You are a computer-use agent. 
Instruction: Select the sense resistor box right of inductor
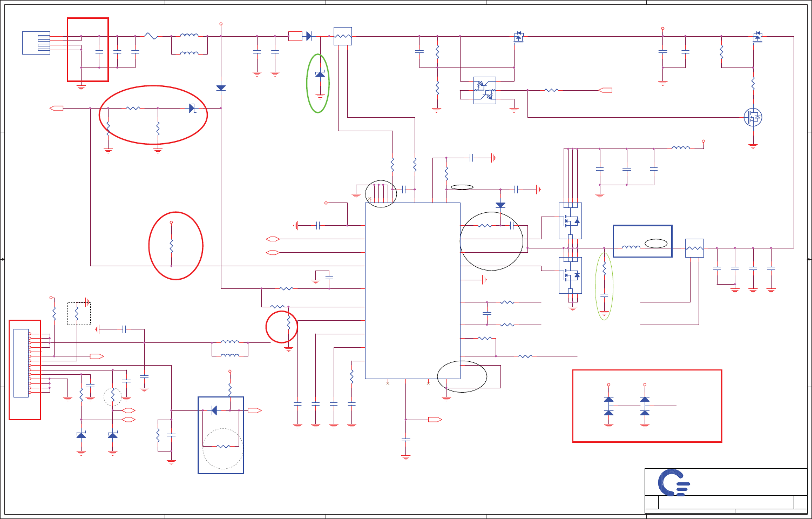pos(694,248)
